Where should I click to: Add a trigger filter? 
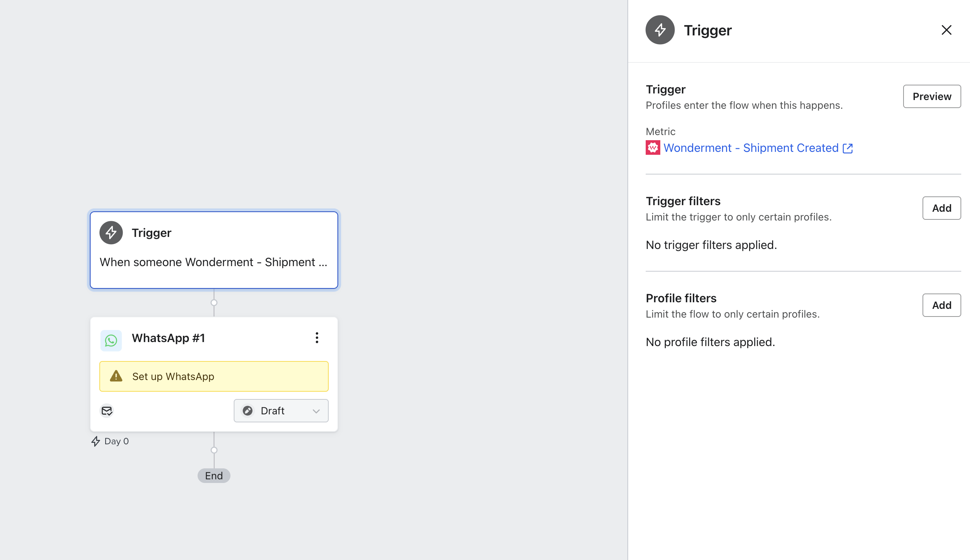click(941, 208)
